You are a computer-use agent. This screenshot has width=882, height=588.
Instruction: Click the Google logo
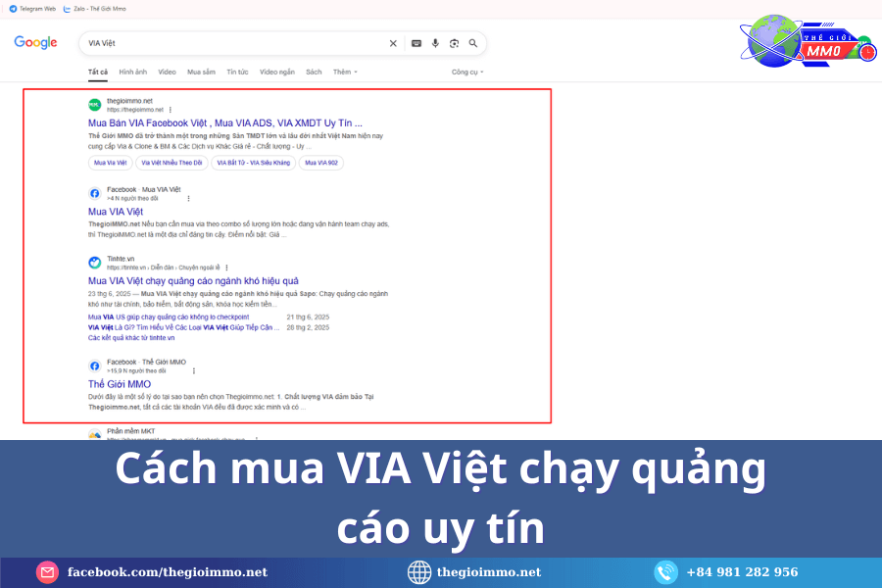(35, 43)
